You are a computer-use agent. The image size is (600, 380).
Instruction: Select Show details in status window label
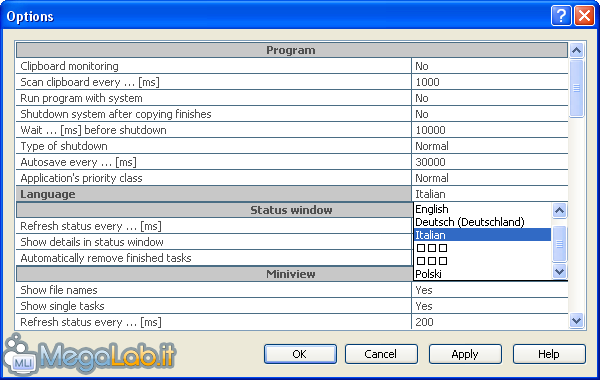pyautogui.click(x=214, y=242)
